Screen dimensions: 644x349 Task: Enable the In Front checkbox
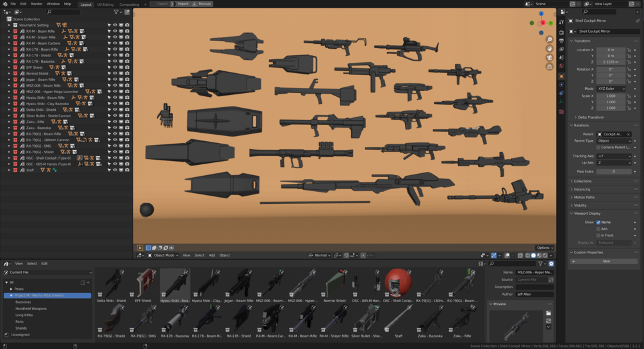click(x=599, y=235)
